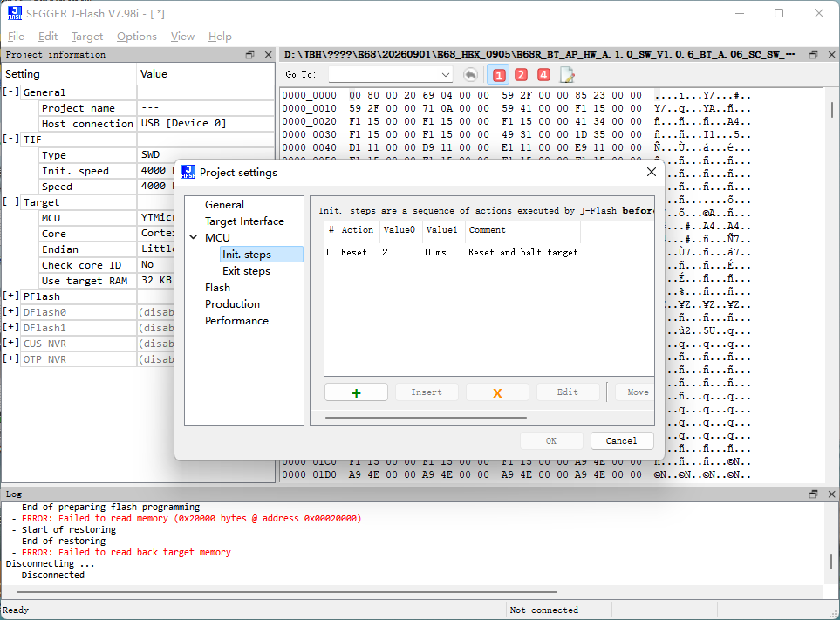Screen dimensions: 840x620
Task: Click Cancel in Project settings
Action: pyautogui.click(x=621, y=441)
